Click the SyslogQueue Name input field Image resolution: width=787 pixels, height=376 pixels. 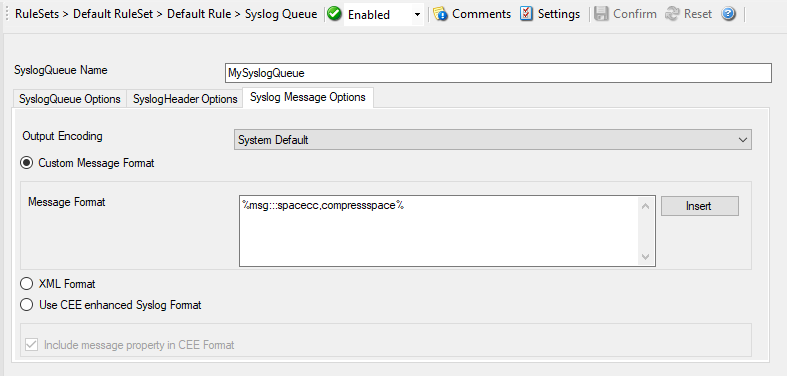(x=498, y=73)
